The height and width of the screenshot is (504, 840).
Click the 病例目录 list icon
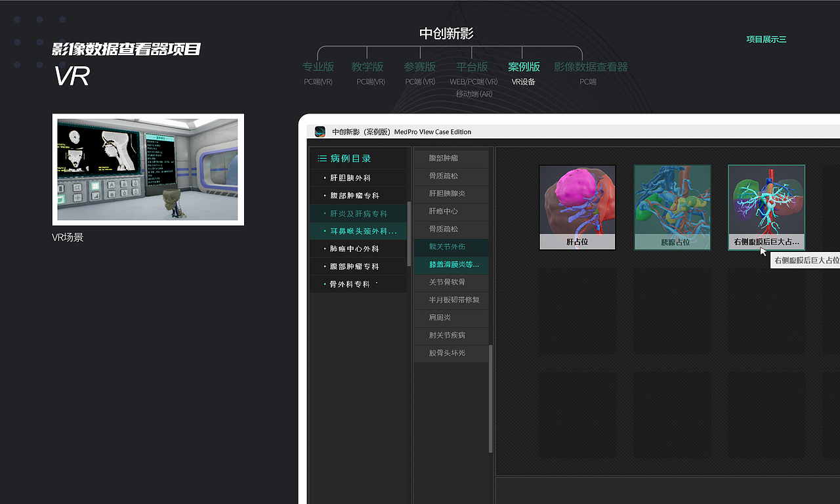click(x=322, y=158)
